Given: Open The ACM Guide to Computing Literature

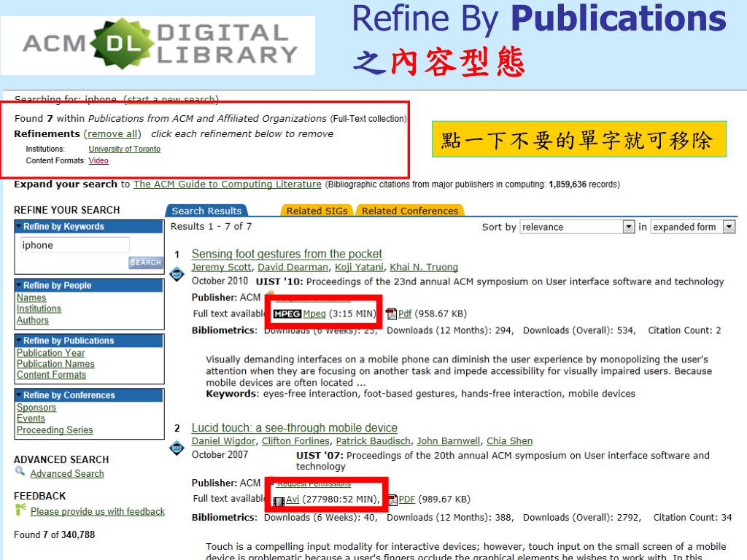Looking at the screenshot, I should click(x=228, y=184).
